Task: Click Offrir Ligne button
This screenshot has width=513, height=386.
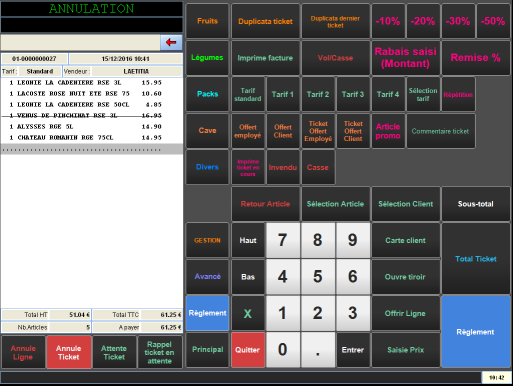Action: click(406, 313)
